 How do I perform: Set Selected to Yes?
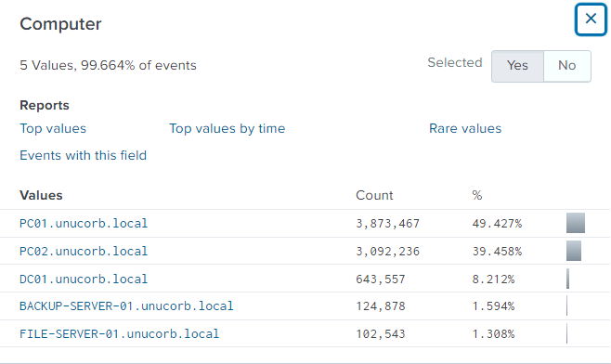tap(517, 66)
